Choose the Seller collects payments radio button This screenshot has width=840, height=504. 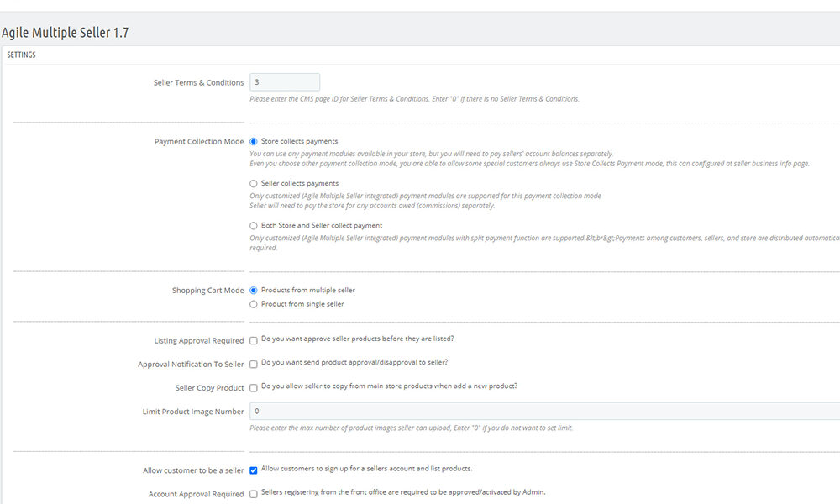[254, 184]
